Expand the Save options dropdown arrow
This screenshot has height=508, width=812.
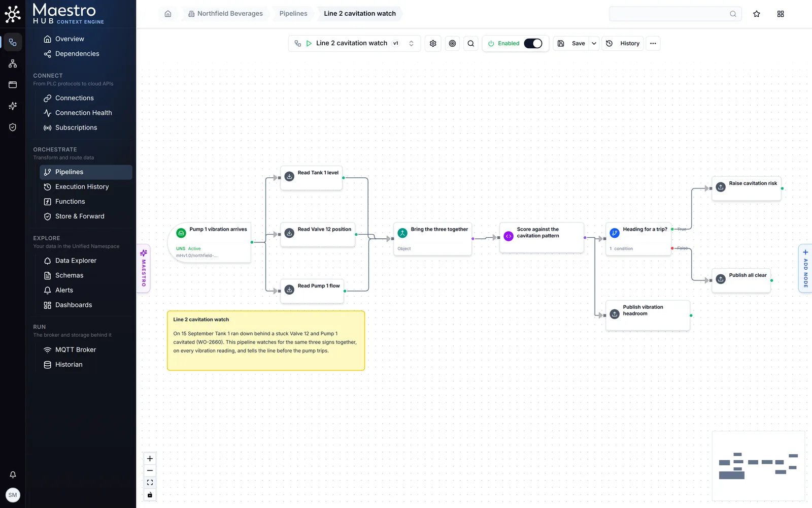[x=594, y=44]
